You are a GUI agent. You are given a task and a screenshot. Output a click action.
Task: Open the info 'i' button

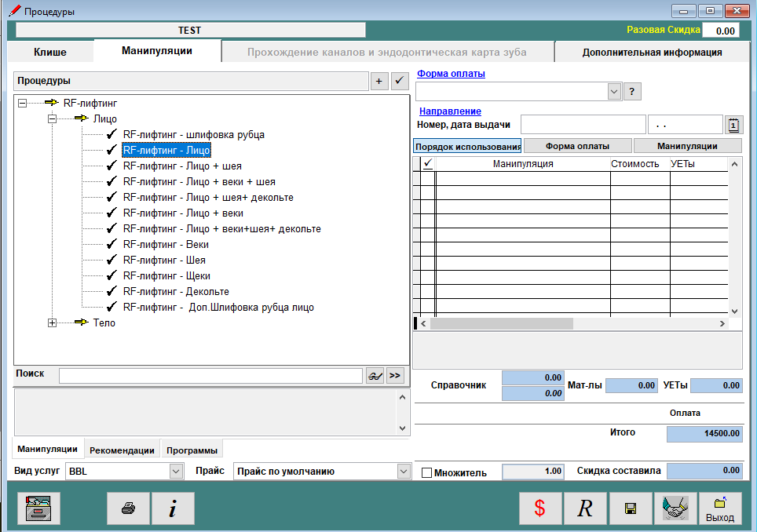click(173, 508)
